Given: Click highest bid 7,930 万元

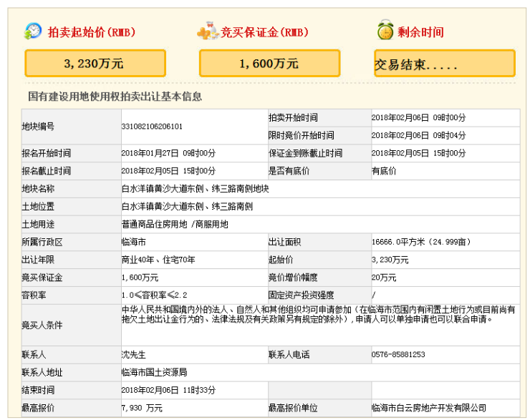Looking at the screenshot, I should pos(142,408).
